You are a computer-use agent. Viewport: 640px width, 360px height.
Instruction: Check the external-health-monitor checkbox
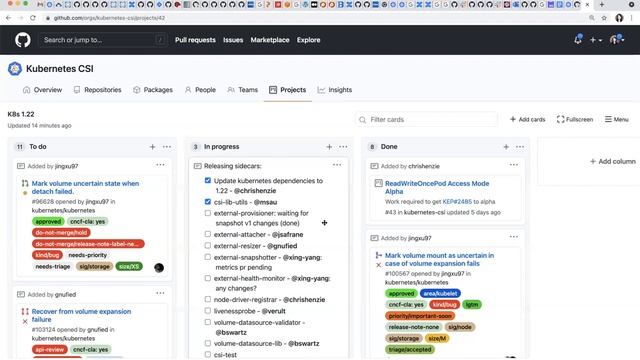tap(208, 278)
